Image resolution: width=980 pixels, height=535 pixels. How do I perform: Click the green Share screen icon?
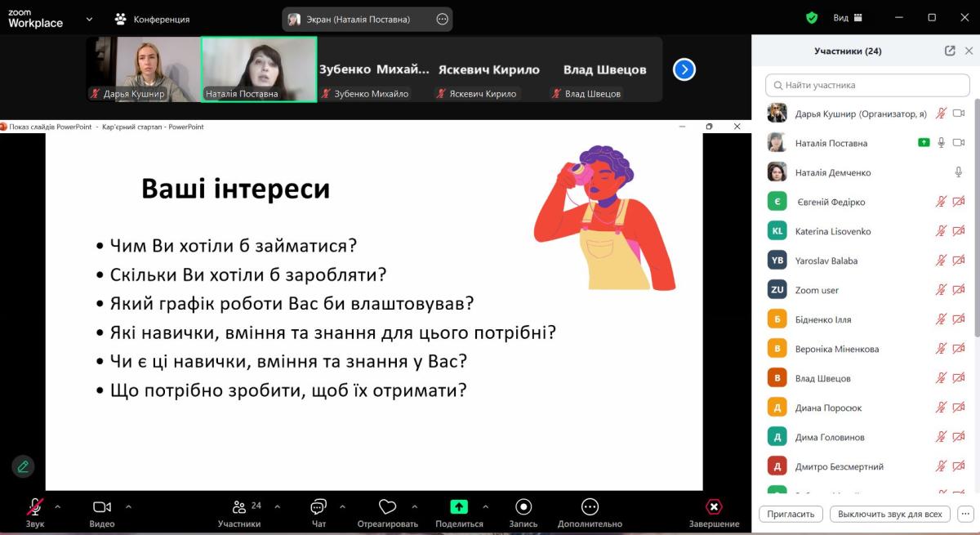pyautogui.click(x=459, y=507)
